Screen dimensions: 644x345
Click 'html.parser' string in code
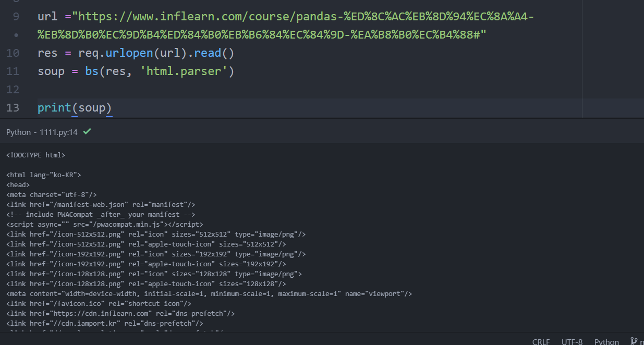pos(184,71)
